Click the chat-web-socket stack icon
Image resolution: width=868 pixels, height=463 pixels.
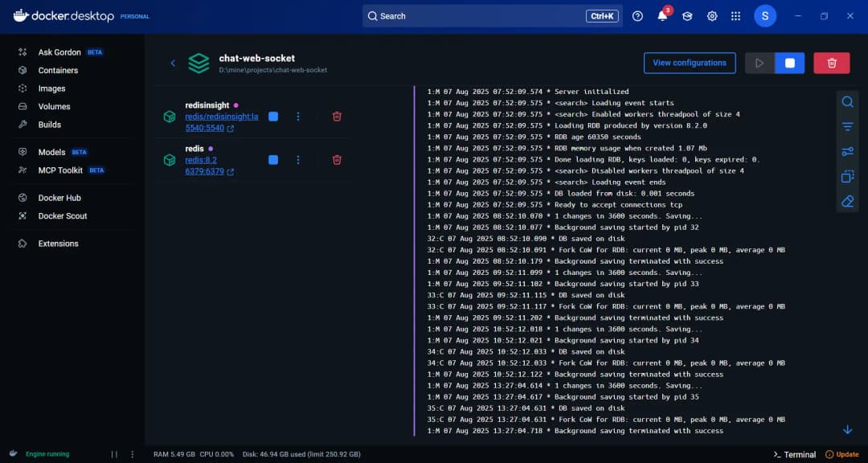(x=199, y=64)
